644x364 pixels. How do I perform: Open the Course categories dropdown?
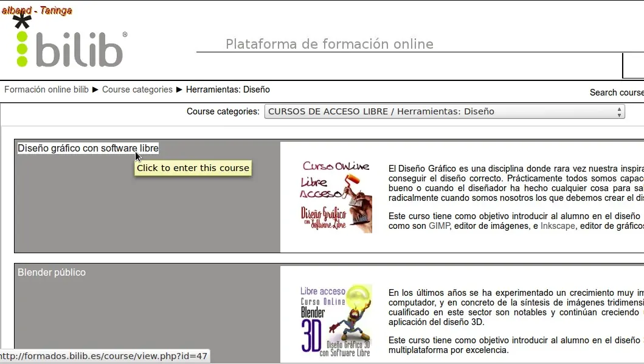(445, 111)
